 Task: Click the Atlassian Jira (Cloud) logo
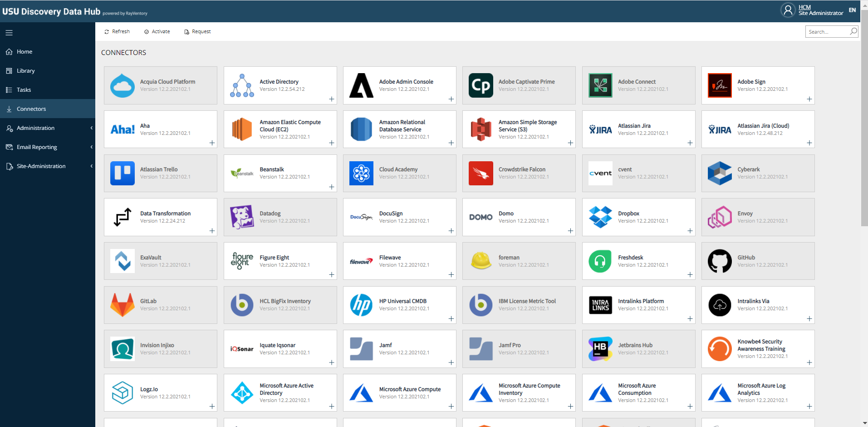(720, 129)
